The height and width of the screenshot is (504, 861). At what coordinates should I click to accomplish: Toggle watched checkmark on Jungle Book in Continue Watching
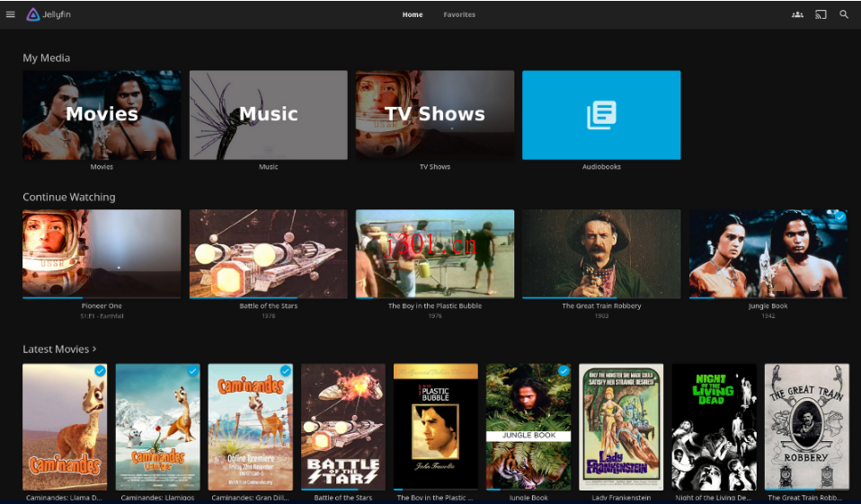pos(839,217)
